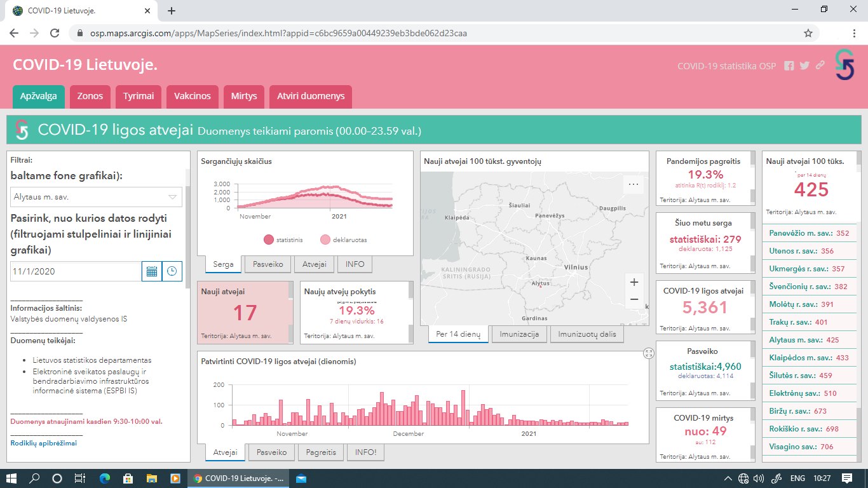Share dashboard on Twitter icon

[805, 65]
